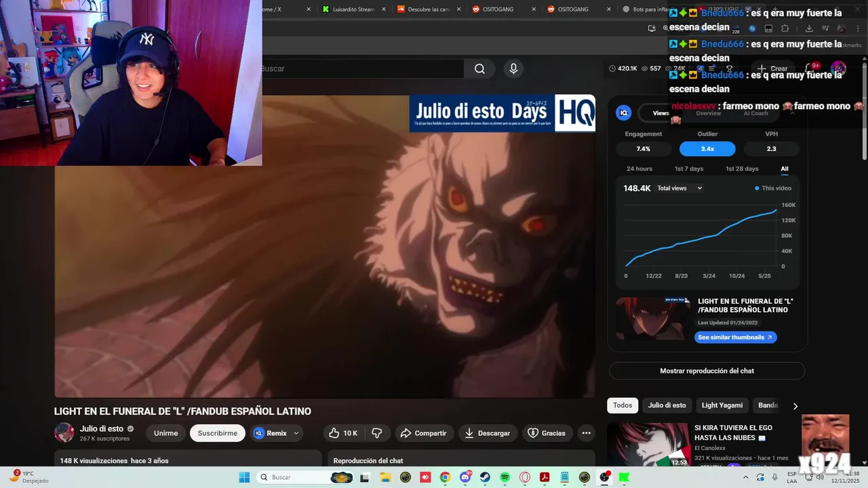Open the browser three-dot menu
This screenshot has height=488, width=868.
click(858, 28)
